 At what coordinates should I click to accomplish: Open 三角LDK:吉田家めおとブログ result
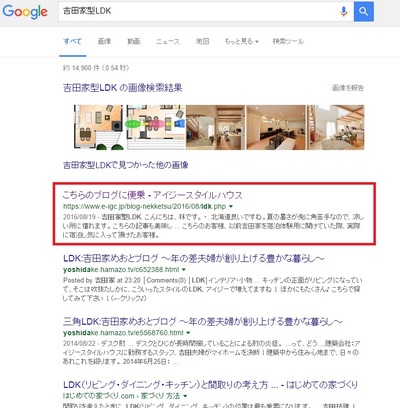[x=203, y=322]
